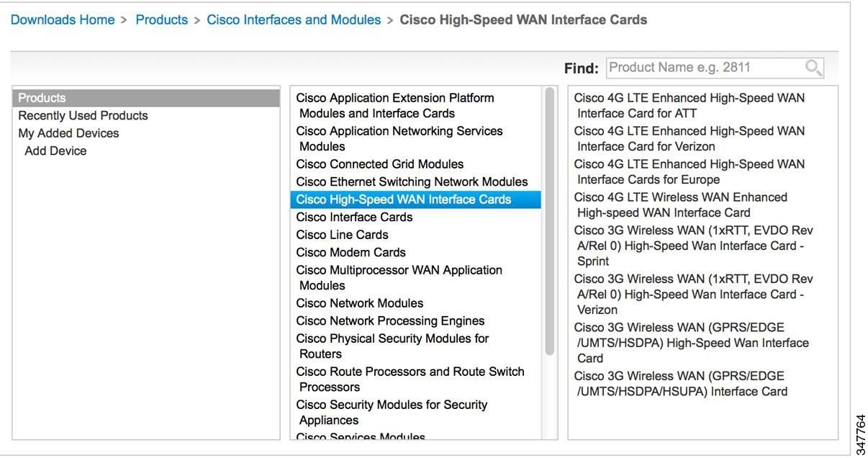Open Recently Used Products
This screenshot has width=868, height=458.
(83, 115)
